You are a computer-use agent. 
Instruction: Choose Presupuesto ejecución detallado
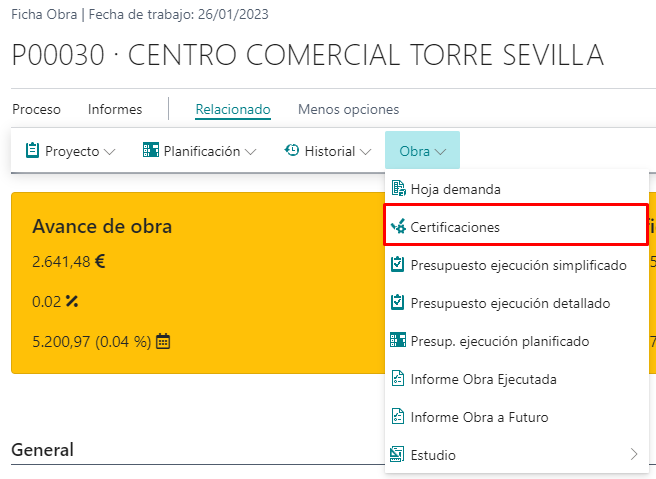click(x=517, y=303)
